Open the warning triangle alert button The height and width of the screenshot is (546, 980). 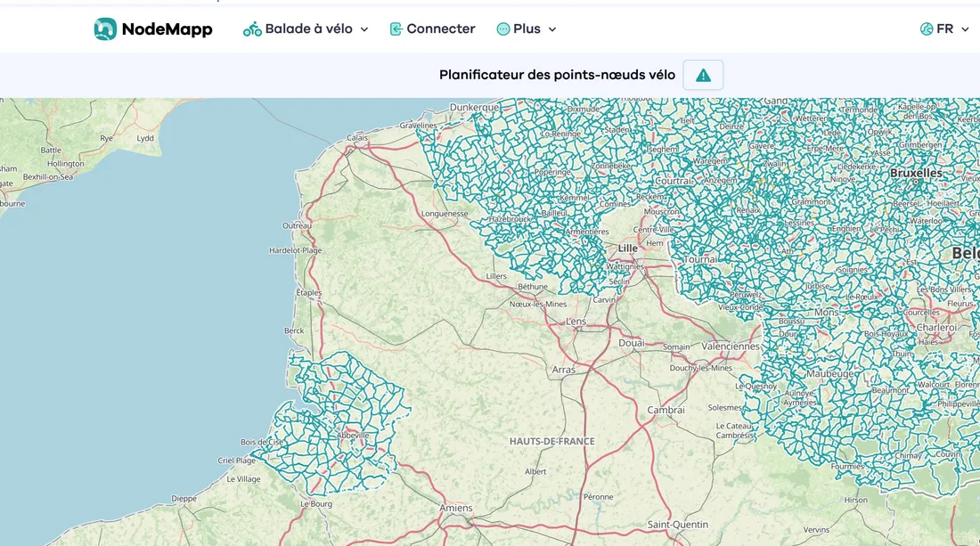[x=702, y=75]
